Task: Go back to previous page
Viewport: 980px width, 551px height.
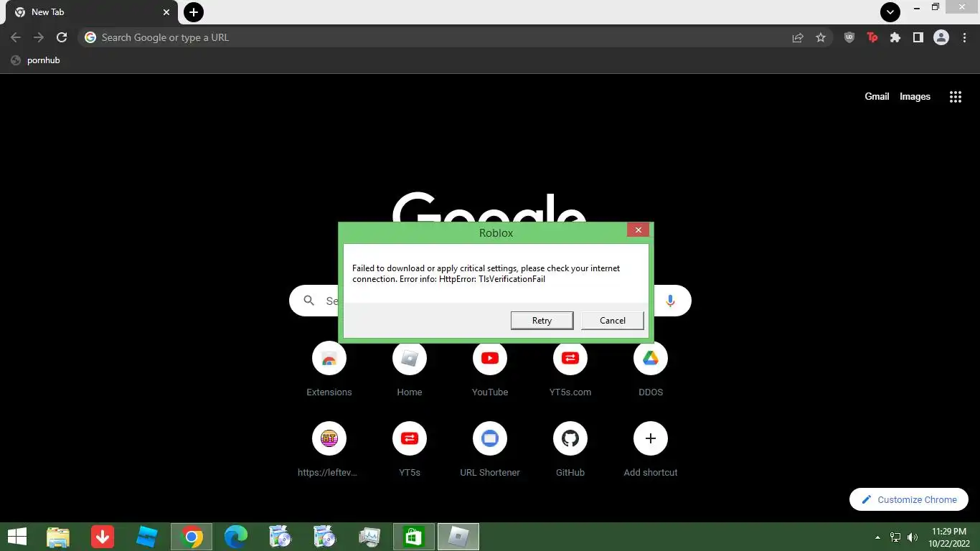Action: coord(16,37)
